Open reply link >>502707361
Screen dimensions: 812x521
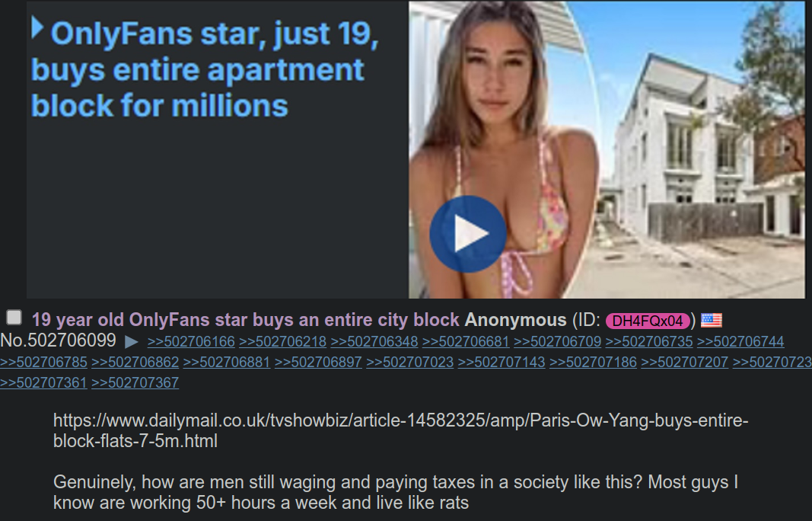click(x=43, y=382)
